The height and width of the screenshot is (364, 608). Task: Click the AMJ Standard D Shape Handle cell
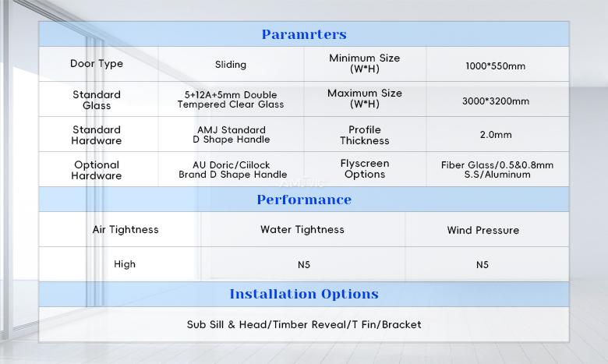[x=232, y=135]
